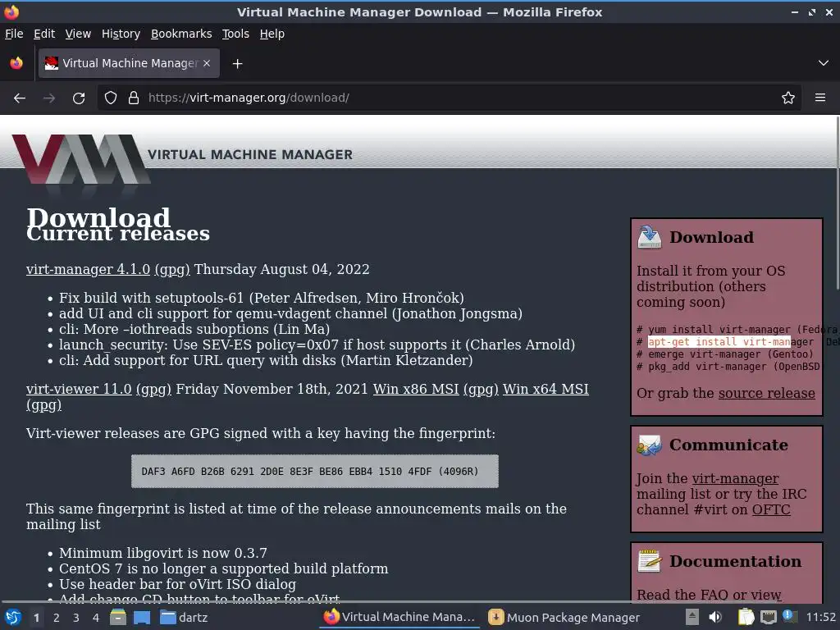Open the network connection tray icon
Viewport: 840px width, 630px height.
(768, 618)
